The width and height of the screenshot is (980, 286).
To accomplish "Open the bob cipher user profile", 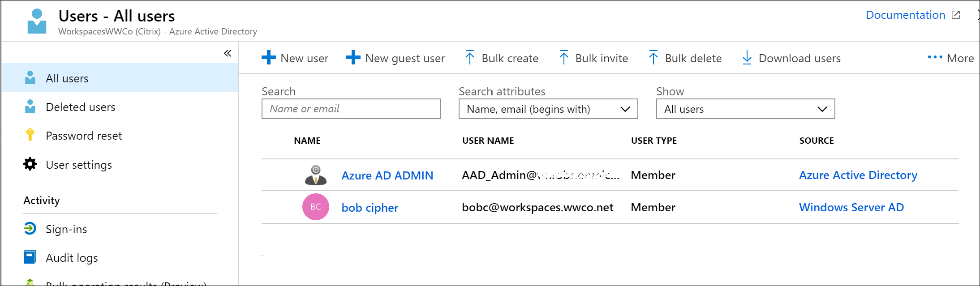I will point(370,208).
